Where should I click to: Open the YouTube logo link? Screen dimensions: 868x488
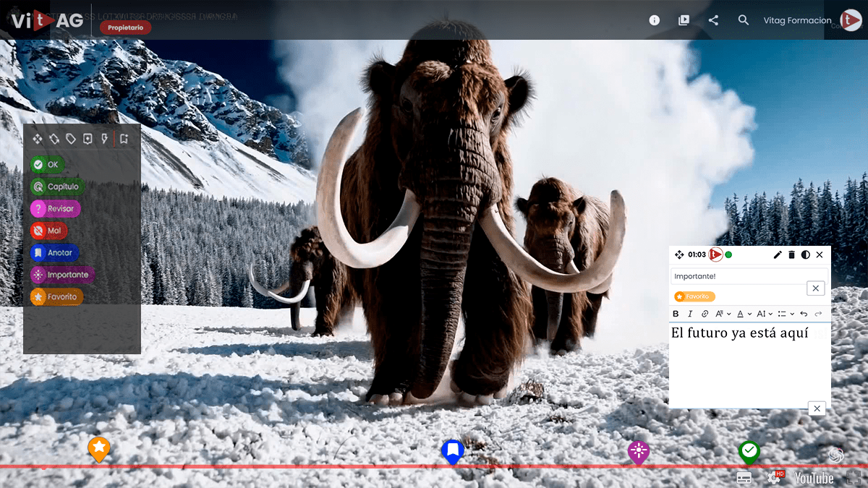pyautogui.click(x=814, y=478)
